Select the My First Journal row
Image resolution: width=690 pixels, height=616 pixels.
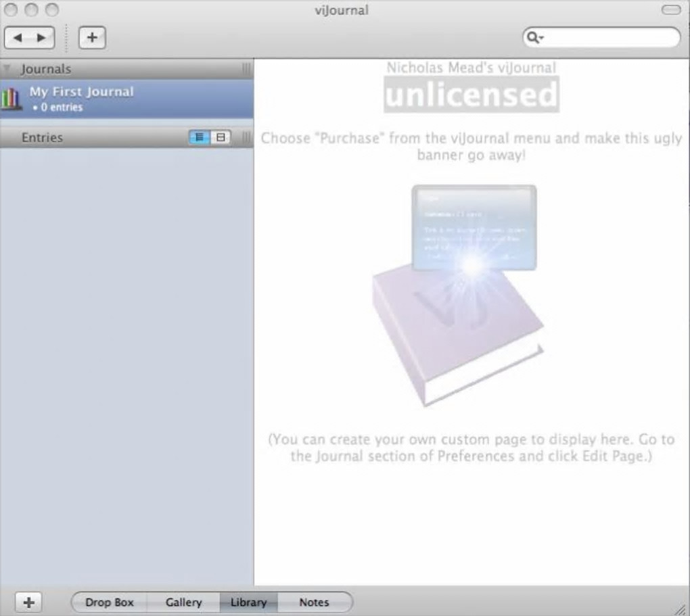click(127, 99)
